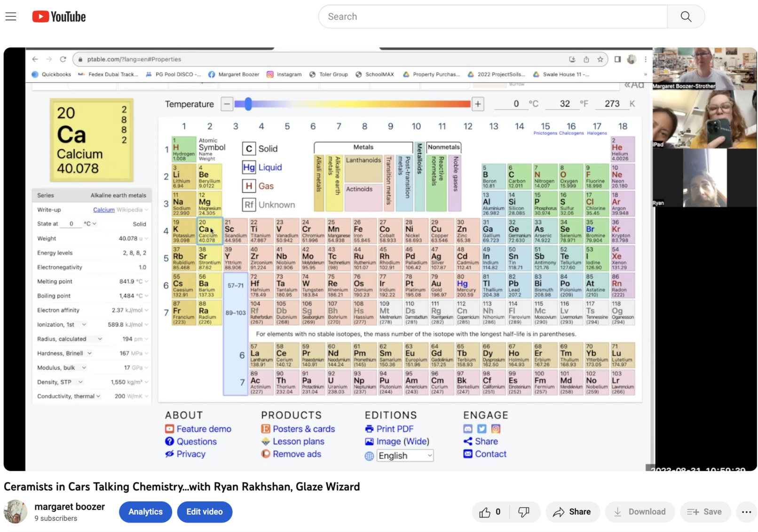
Task: Dislike the video with thumbs down icon
Action: (x=523, y=512)
